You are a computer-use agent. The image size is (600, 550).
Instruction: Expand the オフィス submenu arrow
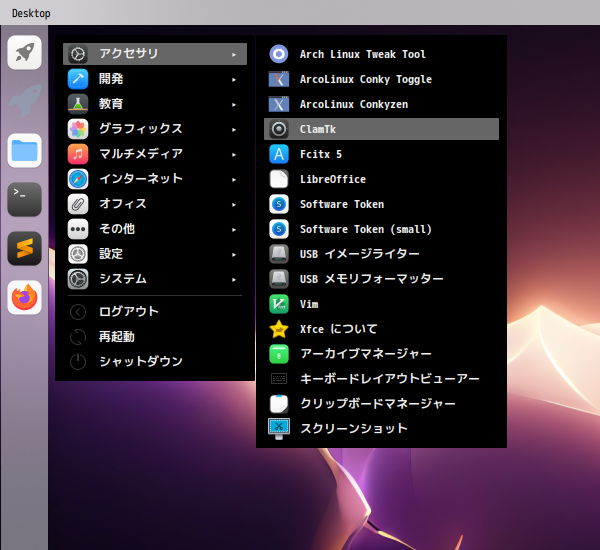(234, 205)
